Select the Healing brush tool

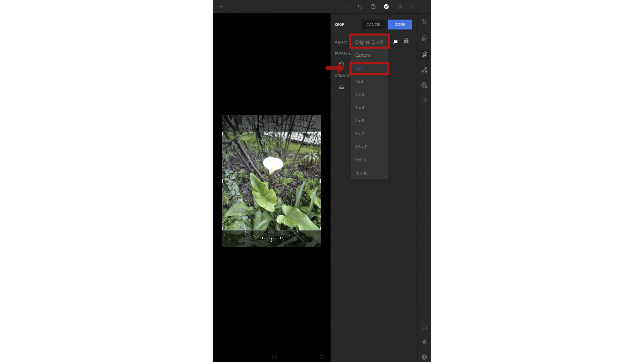click(x=424, y=70)
